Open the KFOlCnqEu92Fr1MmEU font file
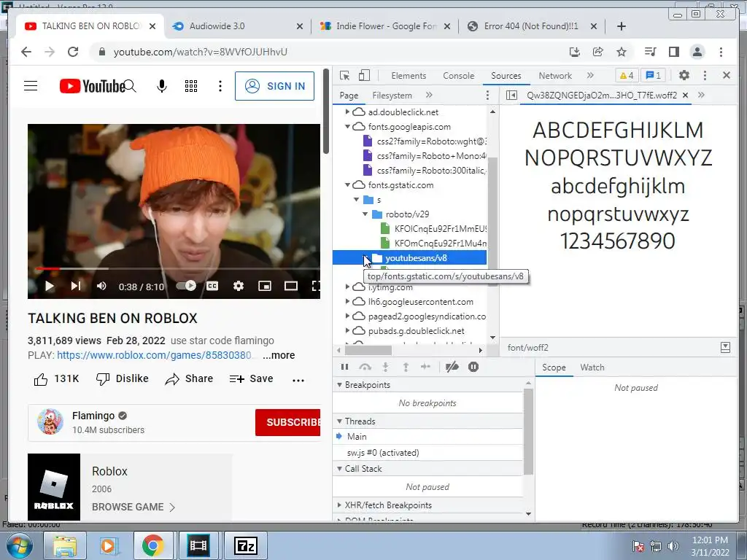This screenshot has height=560, width=747. (433, 228)
